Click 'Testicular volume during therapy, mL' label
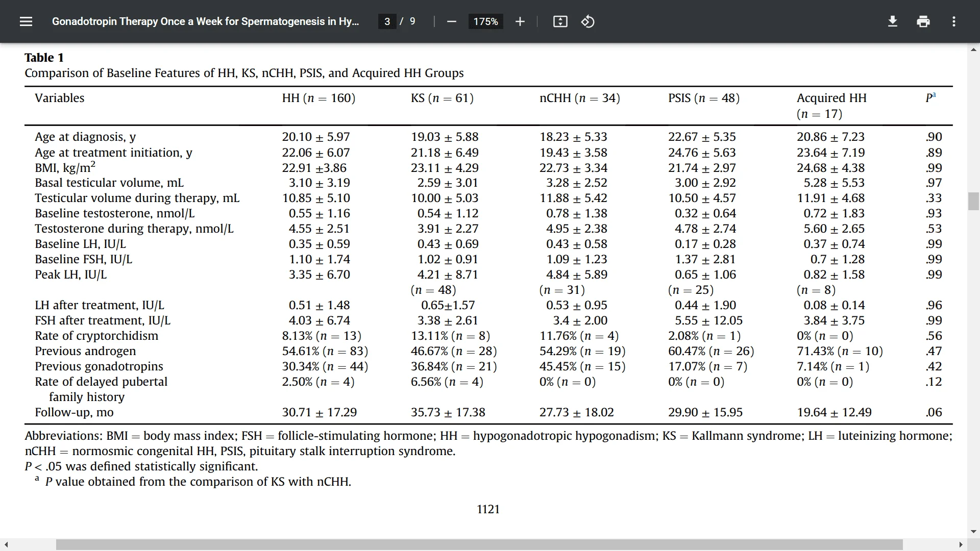This screenshot has width=980, height=551. click(137, 198)
